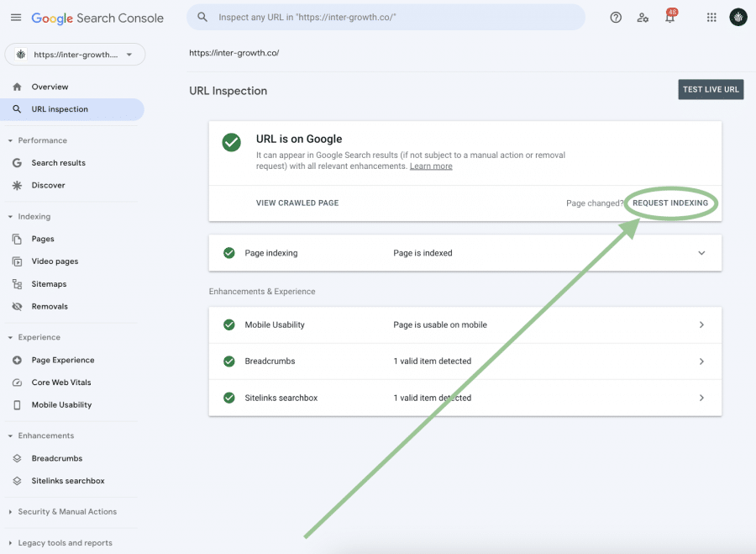Click the sidebar Breadcrumbs layers icon
Screen dimensions: 756x554
[17, 458]
